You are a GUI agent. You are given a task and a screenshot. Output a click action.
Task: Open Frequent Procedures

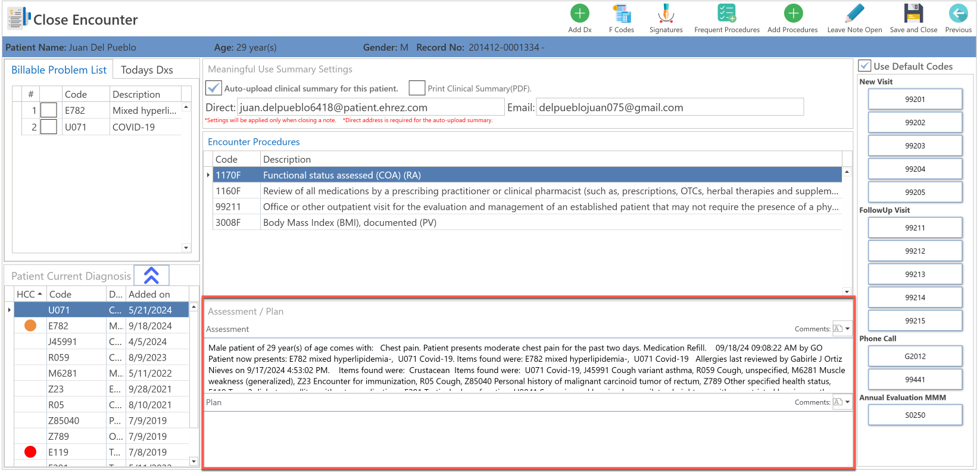click(x=726, y=13)
